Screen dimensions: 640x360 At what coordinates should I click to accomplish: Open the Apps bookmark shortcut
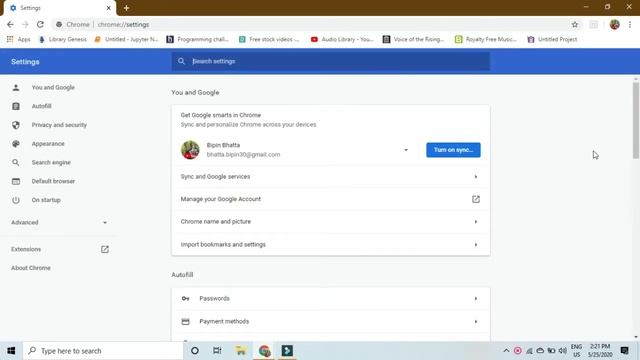tap(19, 39)
